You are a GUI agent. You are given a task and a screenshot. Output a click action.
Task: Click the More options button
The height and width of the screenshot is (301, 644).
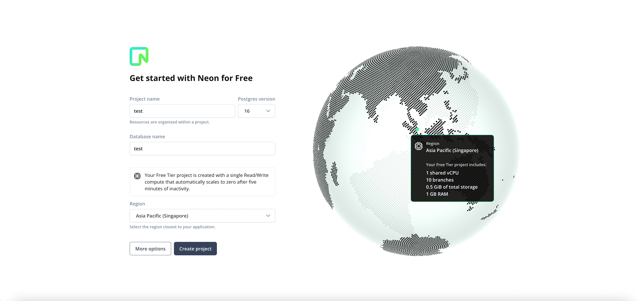(x=150, y=249)
